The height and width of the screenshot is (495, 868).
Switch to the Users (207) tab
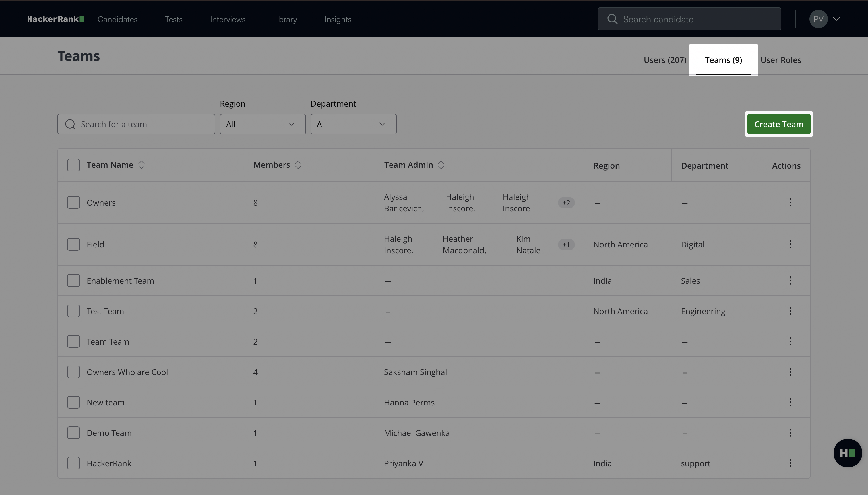(x=665, y=60)
